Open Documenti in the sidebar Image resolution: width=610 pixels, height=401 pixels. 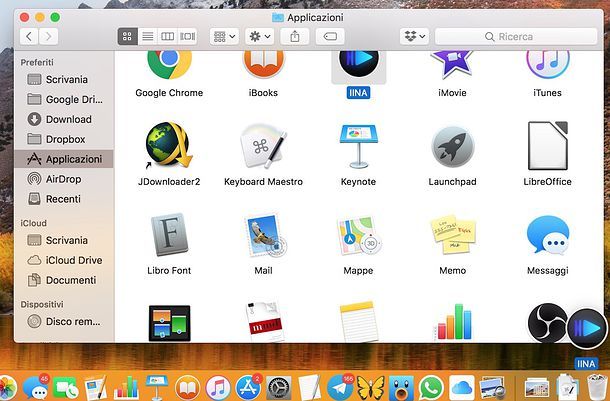64,280
